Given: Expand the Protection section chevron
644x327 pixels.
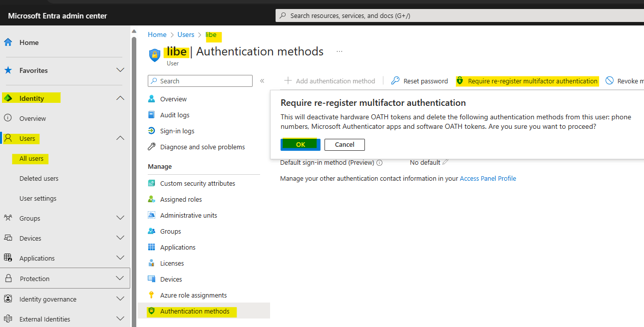Looking at the screenshot, I should pos(120,279).
